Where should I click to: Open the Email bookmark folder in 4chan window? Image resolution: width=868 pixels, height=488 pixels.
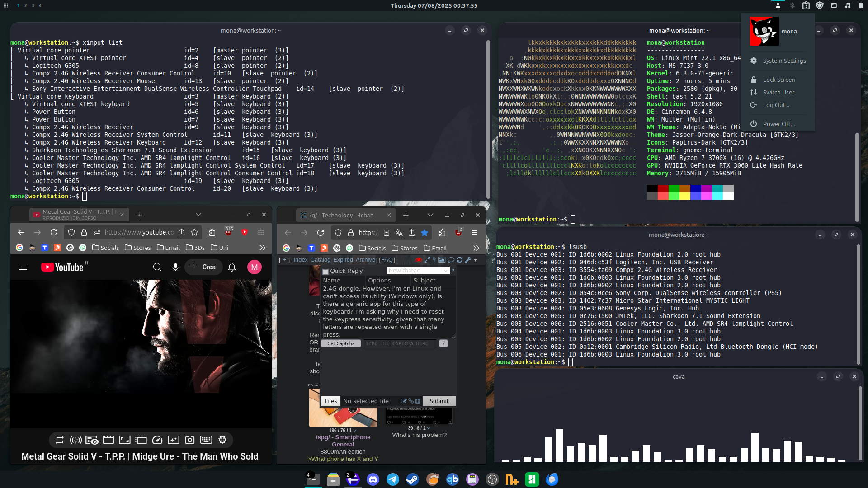point(435,248)
